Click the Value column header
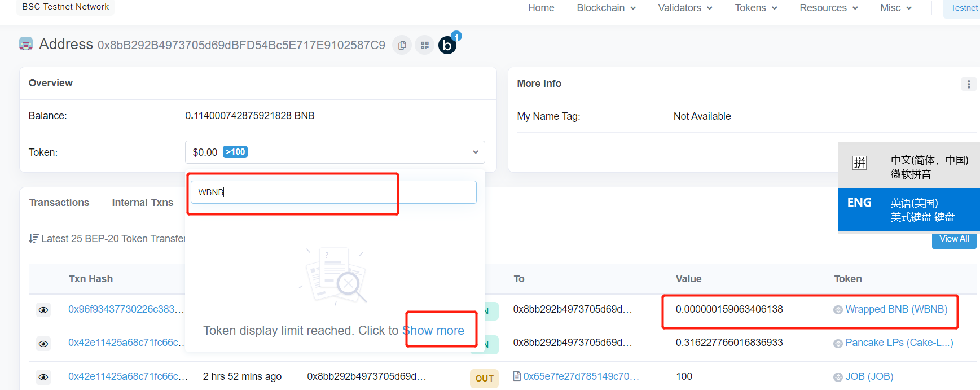 pyautogui.click(x=689, y=279)
